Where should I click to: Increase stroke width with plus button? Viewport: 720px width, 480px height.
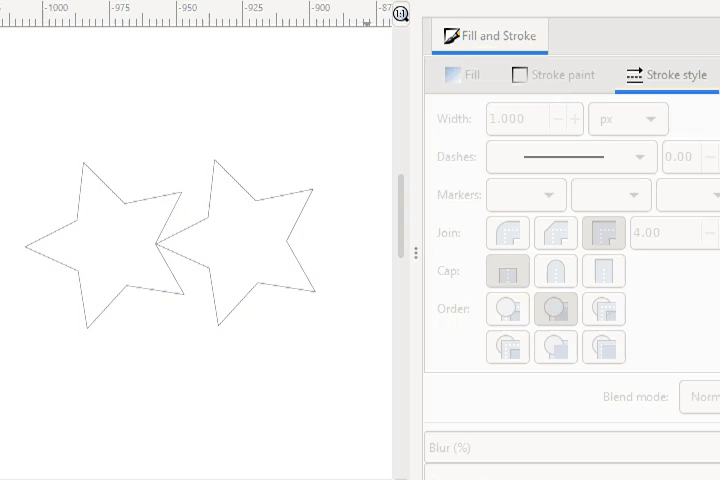point(575,119)
